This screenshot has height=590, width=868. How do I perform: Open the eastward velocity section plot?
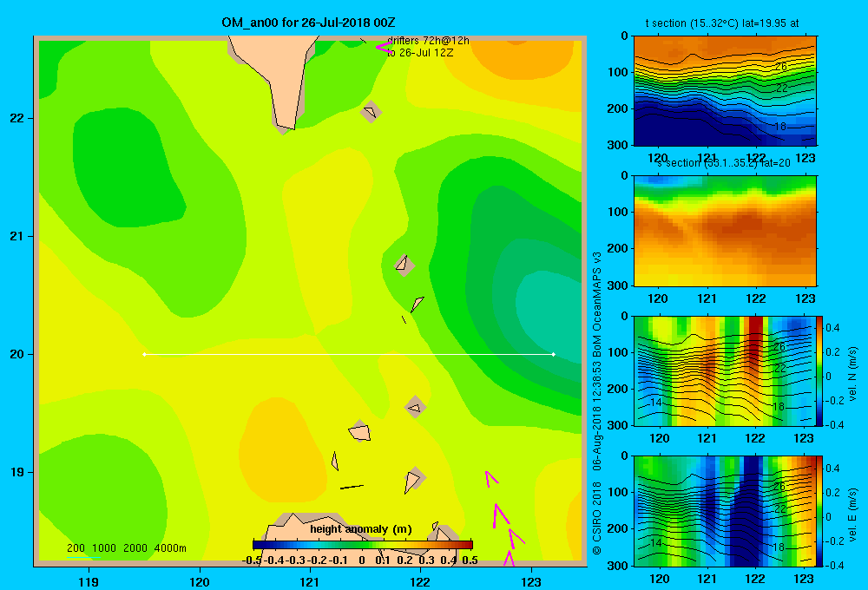[x=725, y=511]
